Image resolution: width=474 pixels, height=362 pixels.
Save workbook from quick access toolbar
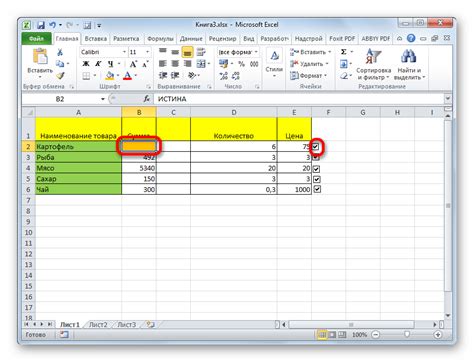coord(41,25)
